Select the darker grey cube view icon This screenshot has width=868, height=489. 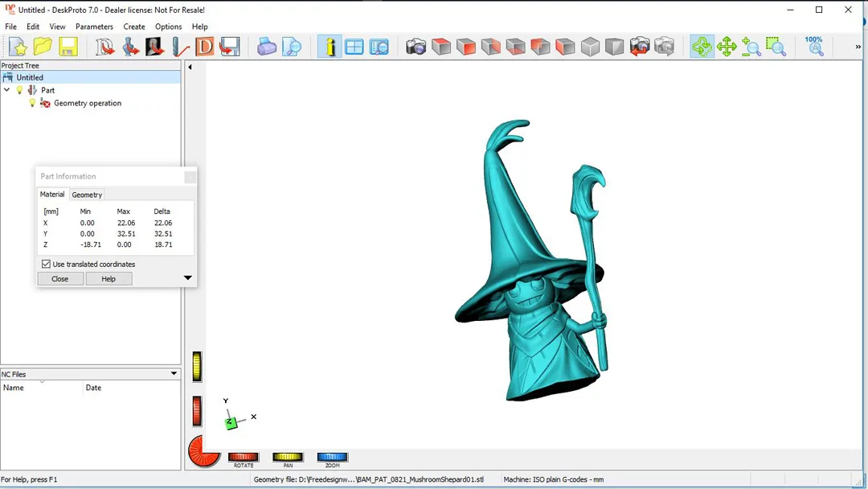point(615,47)
